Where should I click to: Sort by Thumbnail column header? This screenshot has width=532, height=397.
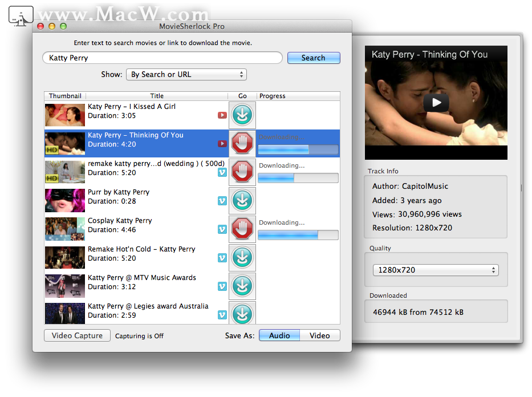65,96
